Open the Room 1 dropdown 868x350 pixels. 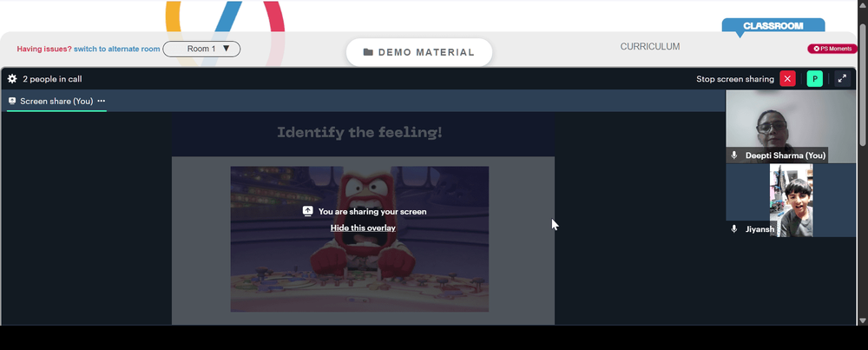click(201, 49)
